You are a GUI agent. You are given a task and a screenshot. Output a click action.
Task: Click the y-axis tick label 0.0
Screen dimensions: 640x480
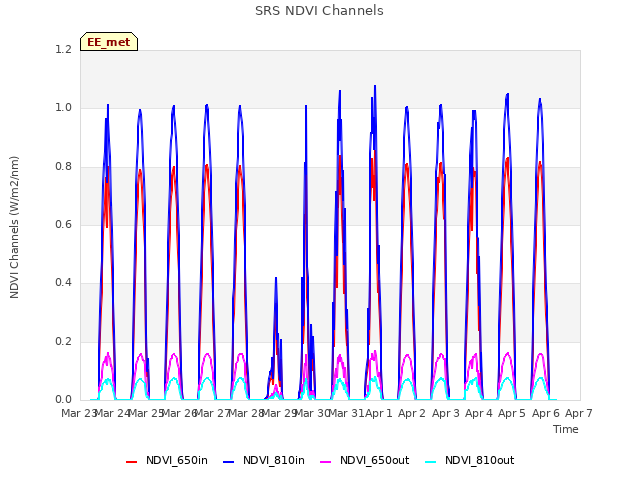coord(63,399)
